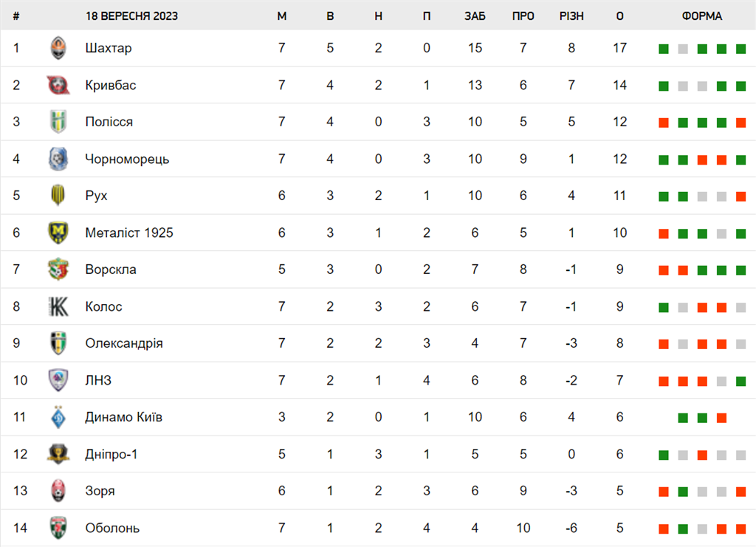756x547 pixels.
Task: Click the Чорноморець crest icon
Action: (58, 159)
